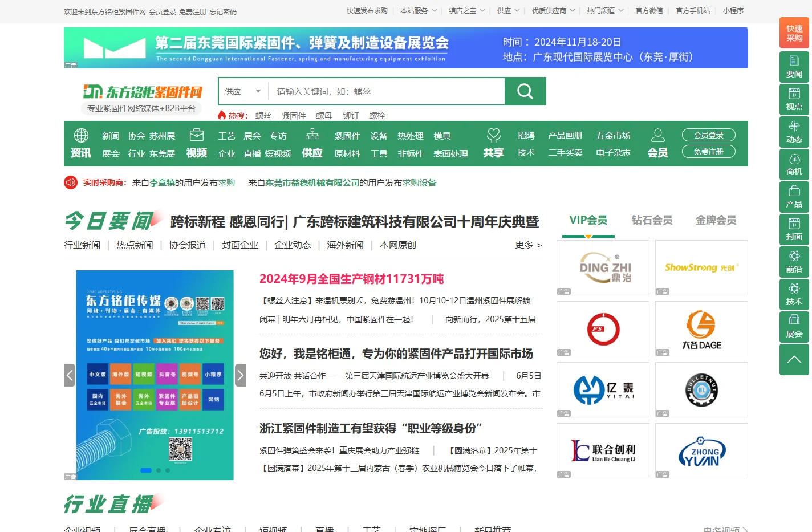Click the 忘记密码 link
The width and height of the screenshot is (812, 532).
coord(223,11)
